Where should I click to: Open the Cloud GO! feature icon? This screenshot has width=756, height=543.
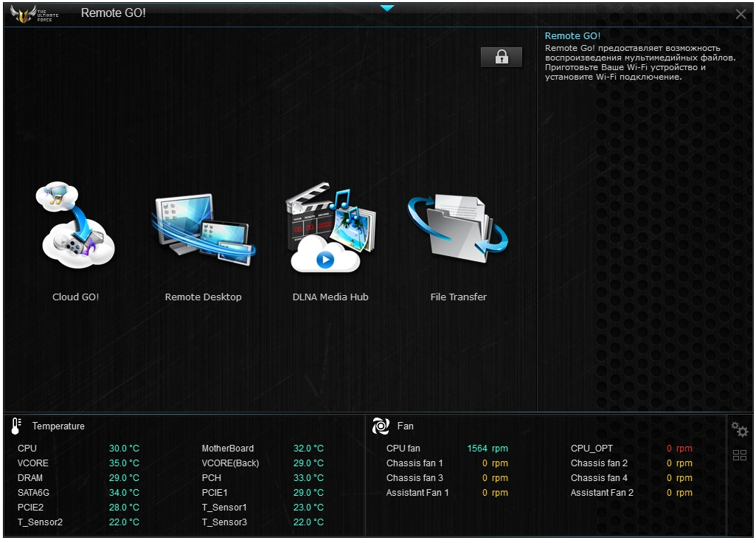pos(75,225)
